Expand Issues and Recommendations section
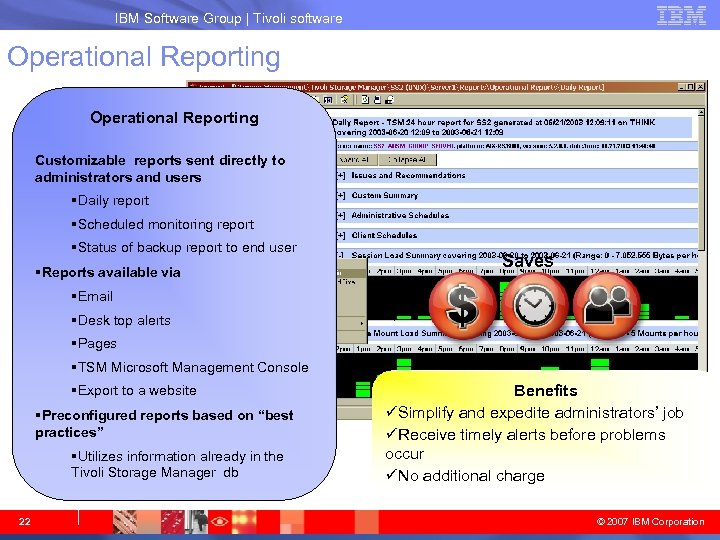This screenshot has width=720, height=540. pos(341,175)
